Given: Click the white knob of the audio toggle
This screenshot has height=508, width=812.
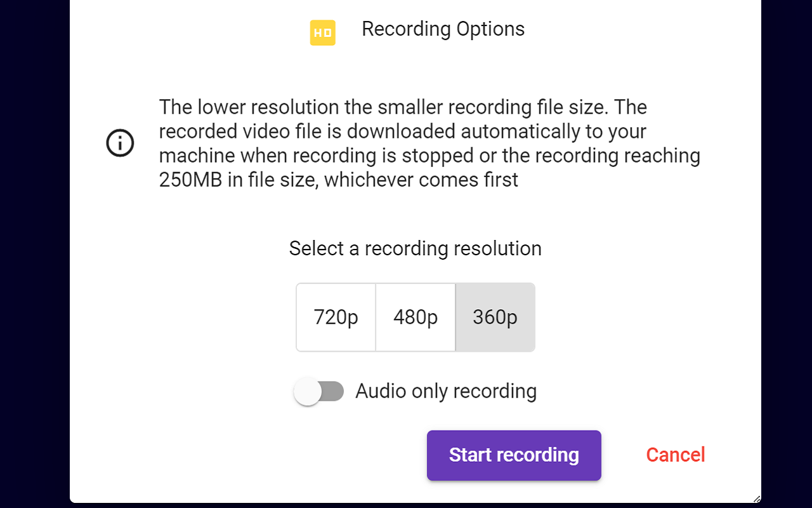Looking at the screenshot, I should tap(308, 391).
